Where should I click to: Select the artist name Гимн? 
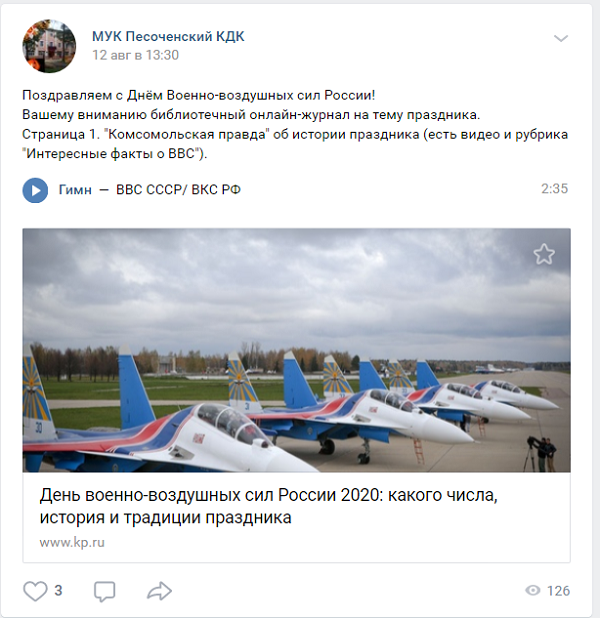[x=75, y=190]
